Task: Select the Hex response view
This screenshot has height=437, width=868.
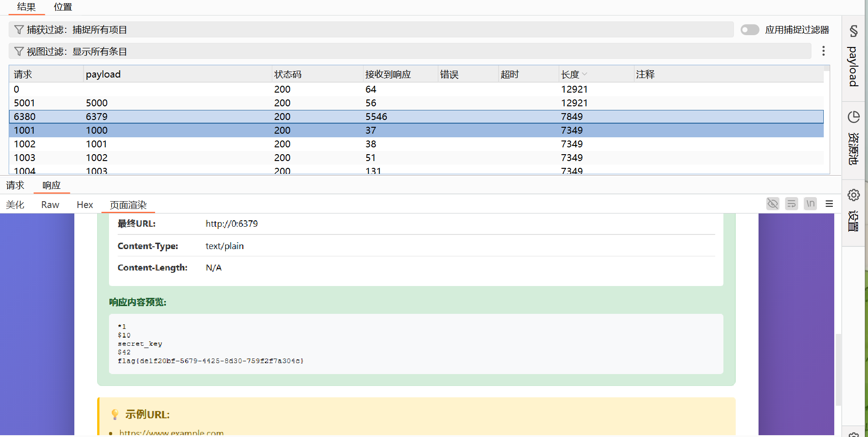Action: click(x=85, y=205)
